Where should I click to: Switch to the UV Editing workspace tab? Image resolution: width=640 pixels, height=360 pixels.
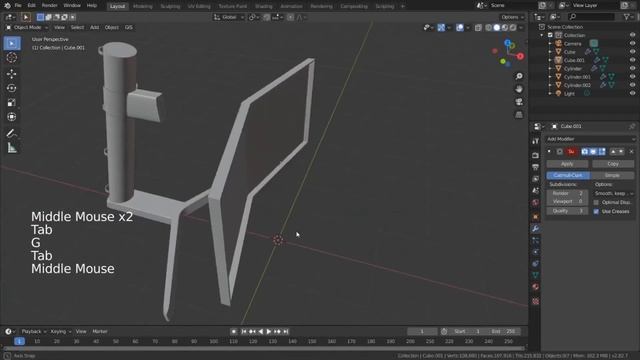(x=199, y=6)
